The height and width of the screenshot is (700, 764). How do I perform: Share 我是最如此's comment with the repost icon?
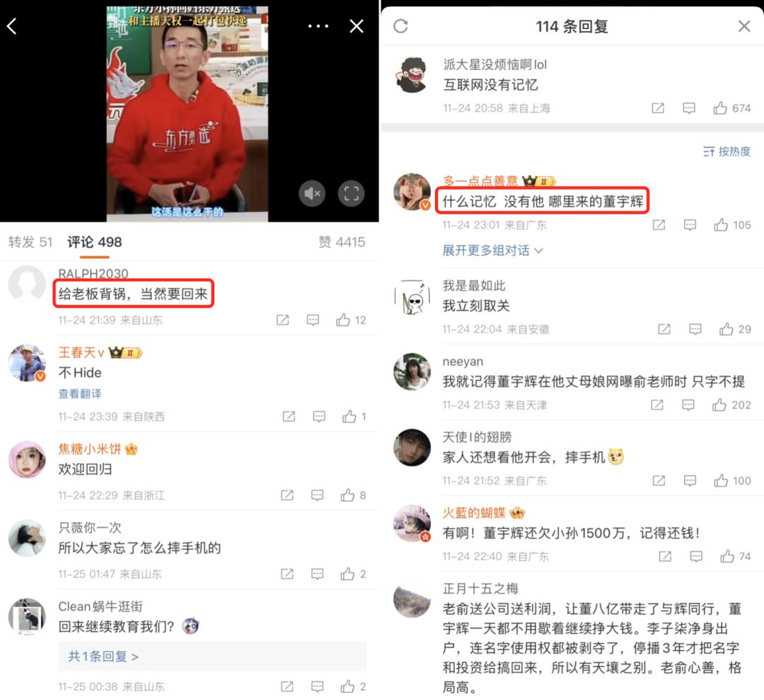click(x=664, y=329)
